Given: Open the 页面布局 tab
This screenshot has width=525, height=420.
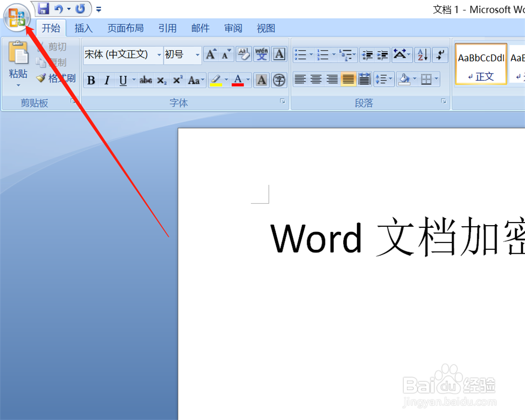Looking at the screenshot, I should point(125,28).
